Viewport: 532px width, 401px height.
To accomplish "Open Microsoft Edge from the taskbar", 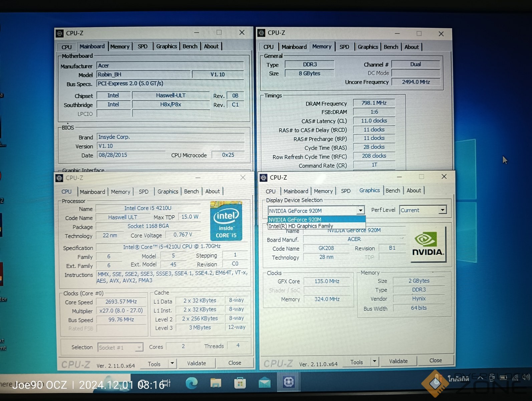I will [x=192, y=383].
